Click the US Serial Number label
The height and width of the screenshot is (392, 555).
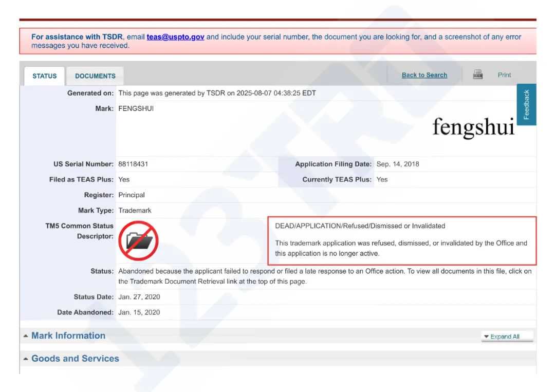pyautogui.click(x=84, y=164)
